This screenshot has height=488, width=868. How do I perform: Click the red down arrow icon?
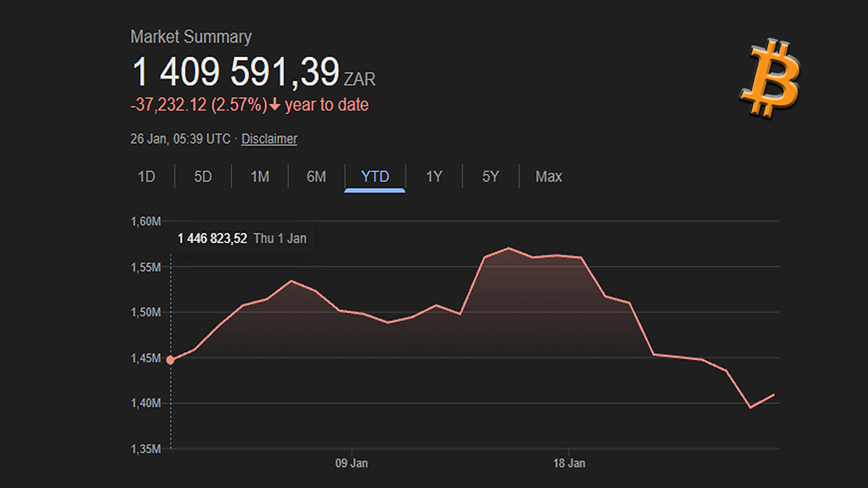tap(275, 106)
